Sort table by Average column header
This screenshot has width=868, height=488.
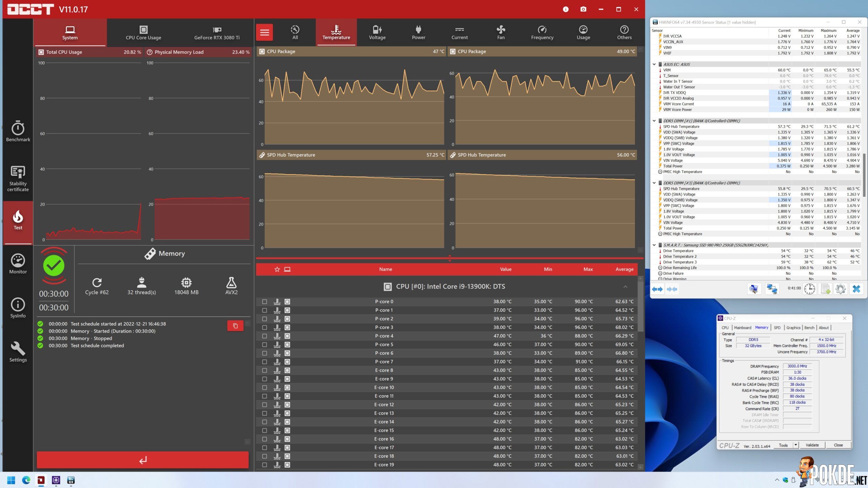pos(624,269)
